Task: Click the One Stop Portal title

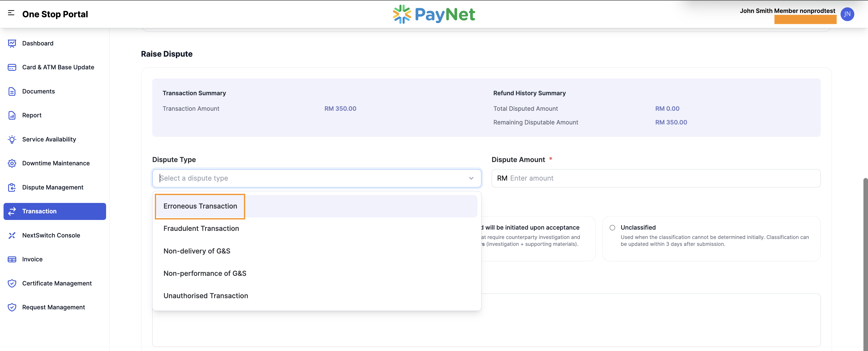Action: tap(55, 14)
